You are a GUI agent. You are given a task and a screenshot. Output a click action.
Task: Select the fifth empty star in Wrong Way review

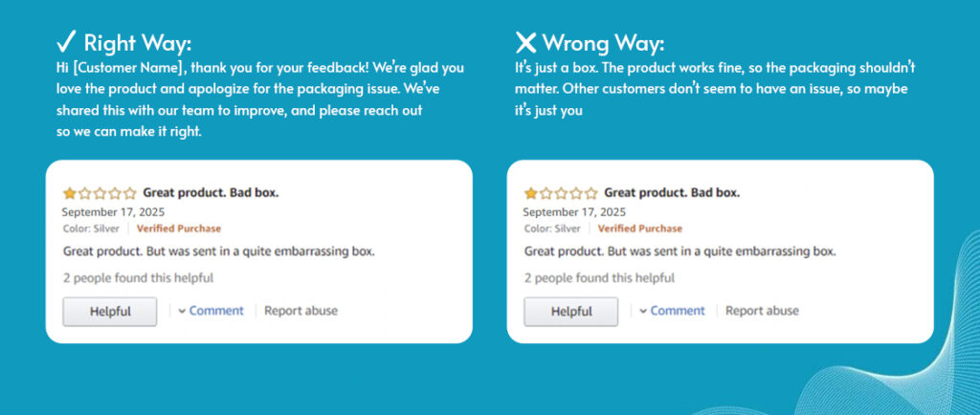(591, 193)
